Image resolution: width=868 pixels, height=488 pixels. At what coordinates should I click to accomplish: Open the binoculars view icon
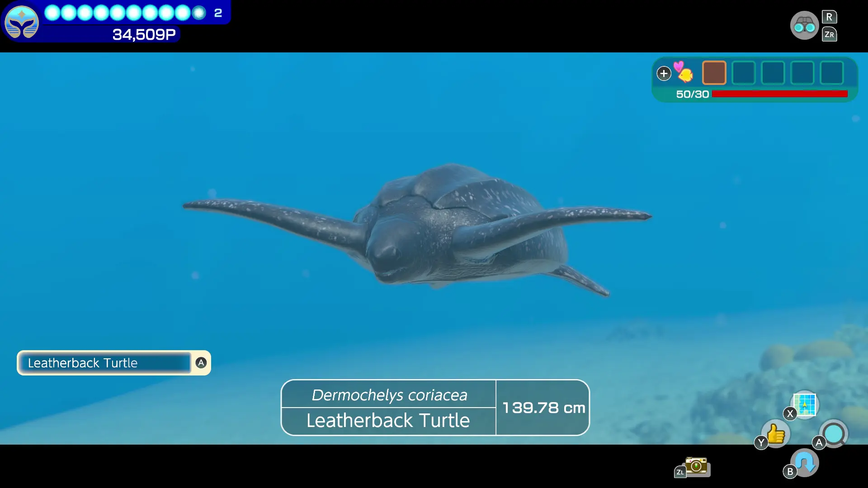click(x=804, y=25)
